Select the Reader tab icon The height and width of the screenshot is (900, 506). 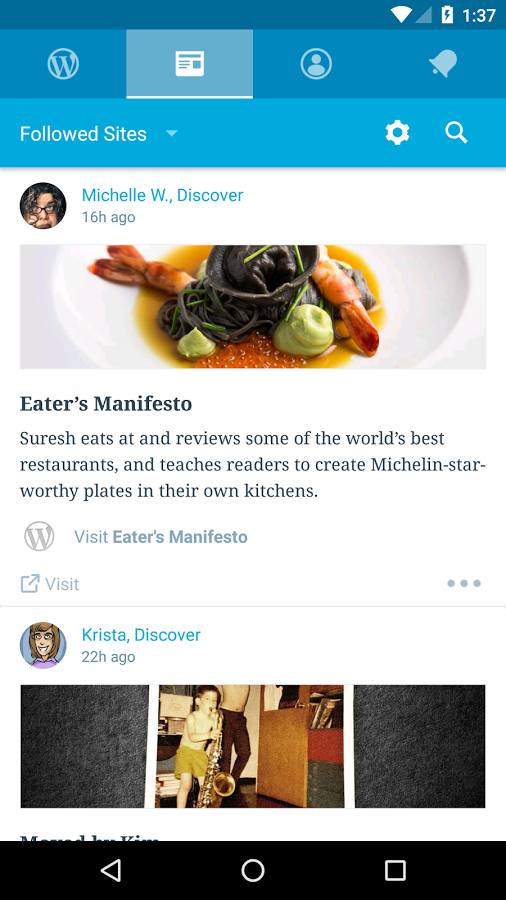pos(189,64)
